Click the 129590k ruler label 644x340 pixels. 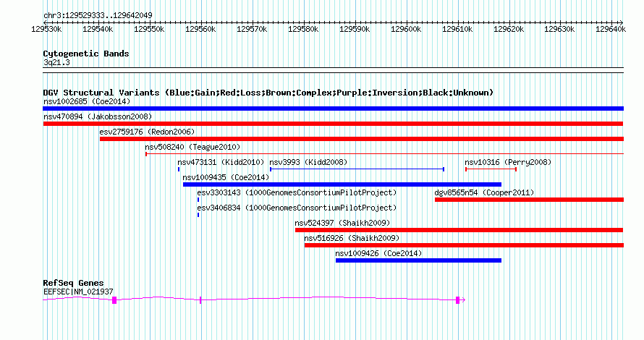(x=355, y=29)
